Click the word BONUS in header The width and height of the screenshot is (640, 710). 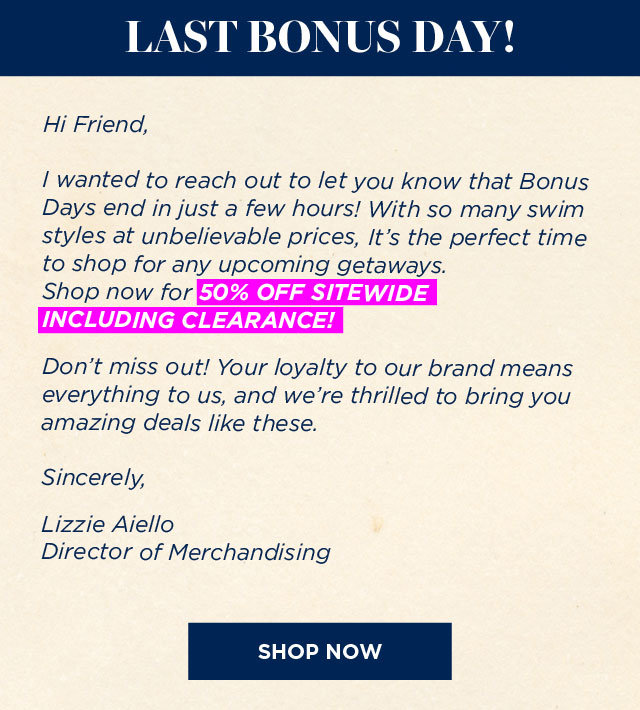point(325,37)
